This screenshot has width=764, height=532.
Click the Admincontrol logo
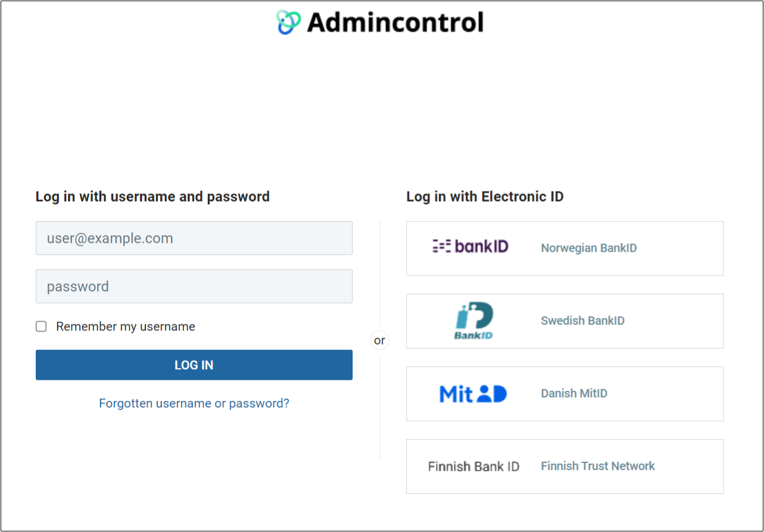tap(379, 21)
